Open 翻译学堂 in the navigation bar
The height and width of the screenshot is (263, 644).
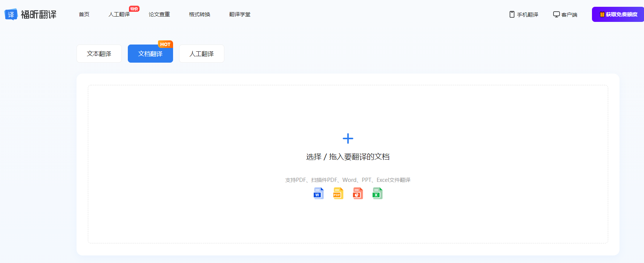240,14
